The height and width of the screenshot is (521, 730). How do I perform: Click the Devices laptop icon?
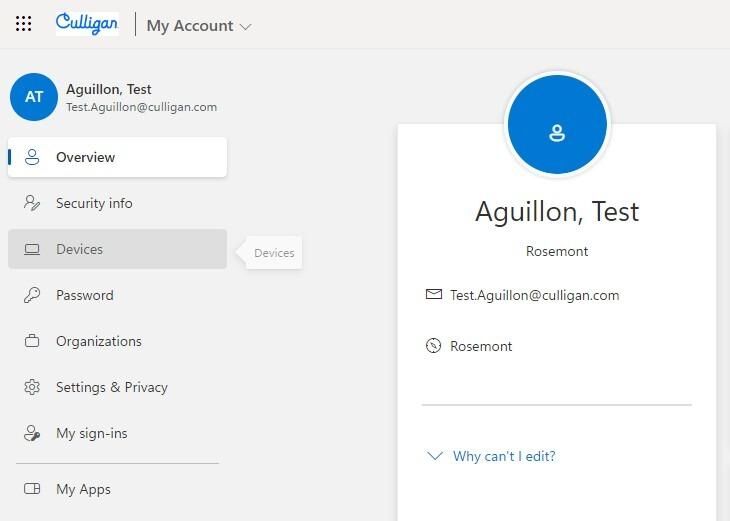(33, 249)
